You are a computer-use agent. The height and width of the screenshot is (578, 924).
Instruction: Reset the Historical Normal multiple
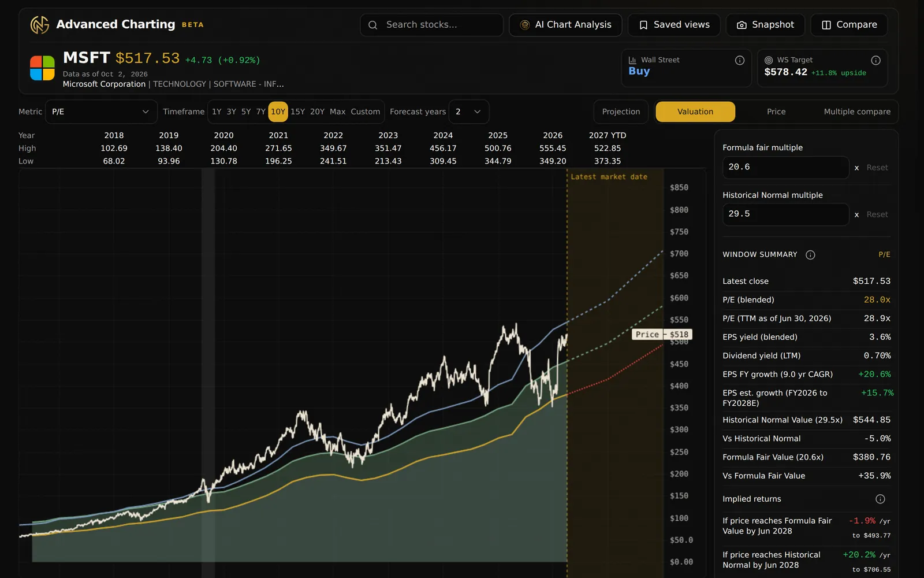[x=877, y=214]
